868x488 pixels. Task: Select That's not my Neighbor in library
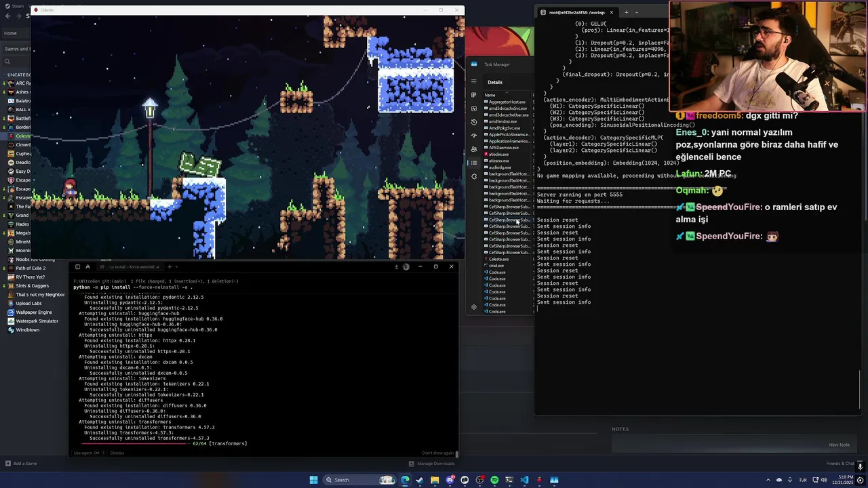[x=40, y=295]
